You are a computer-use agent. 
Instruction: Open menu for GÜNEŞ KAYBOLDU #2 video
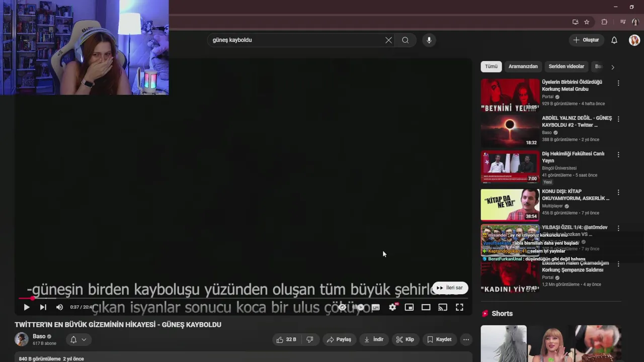618,119
